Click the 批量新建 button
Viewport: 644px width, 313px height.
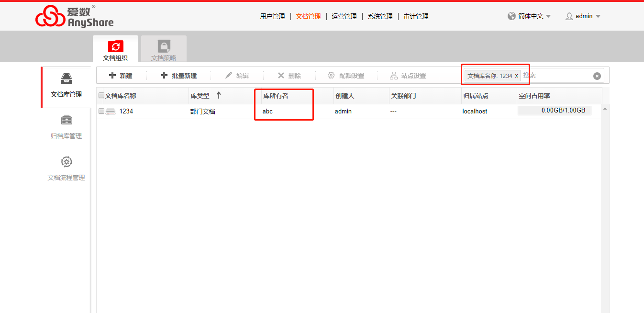(179, 76)
